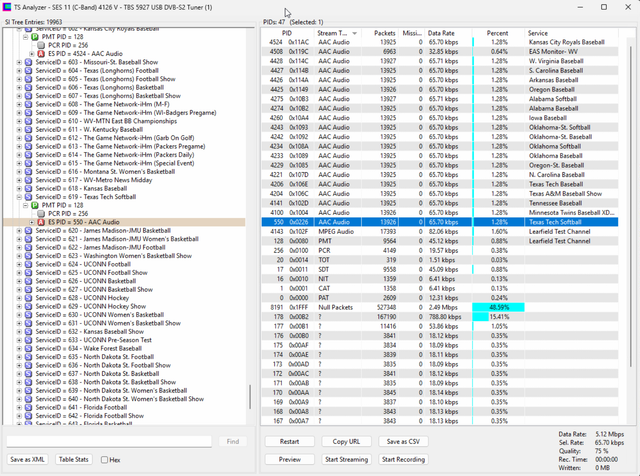The height and width of the screenshot is (476, 640).
Task: Click Save as XML button
Action: tap(27, 460)
